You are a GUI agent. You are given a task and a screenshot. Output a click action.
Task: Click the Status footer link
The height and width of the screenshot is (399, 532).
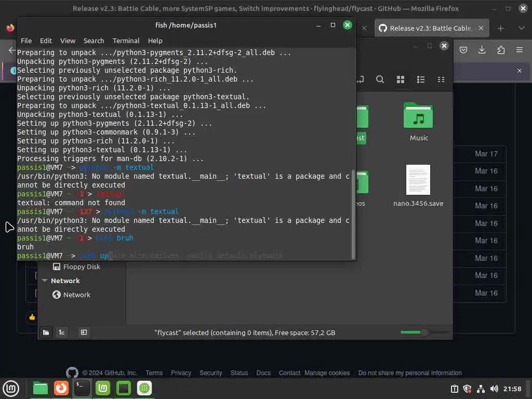click(239, 373)
